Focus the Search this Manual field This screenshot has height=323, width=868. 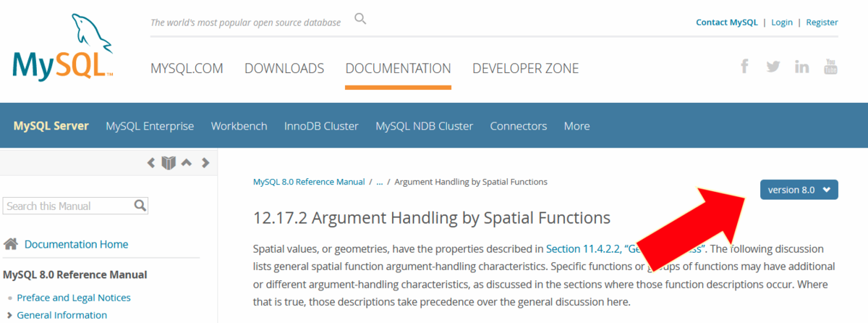pos(69,206)
